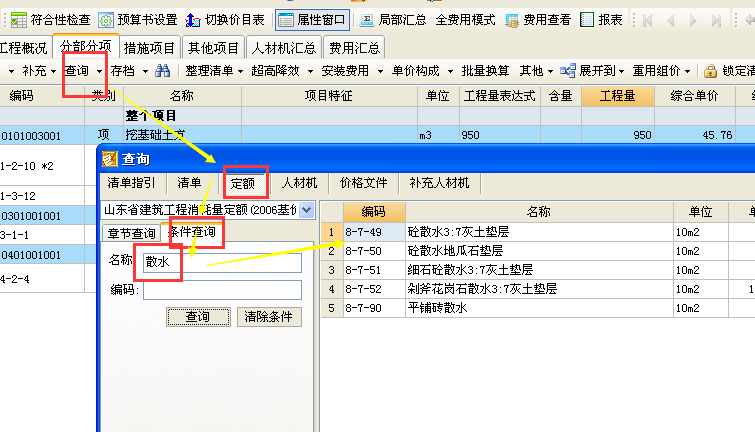This screenshot has width=755, height=432.
Task: Switch to 清单指引 tab in dialog
Action: [131, 183]
